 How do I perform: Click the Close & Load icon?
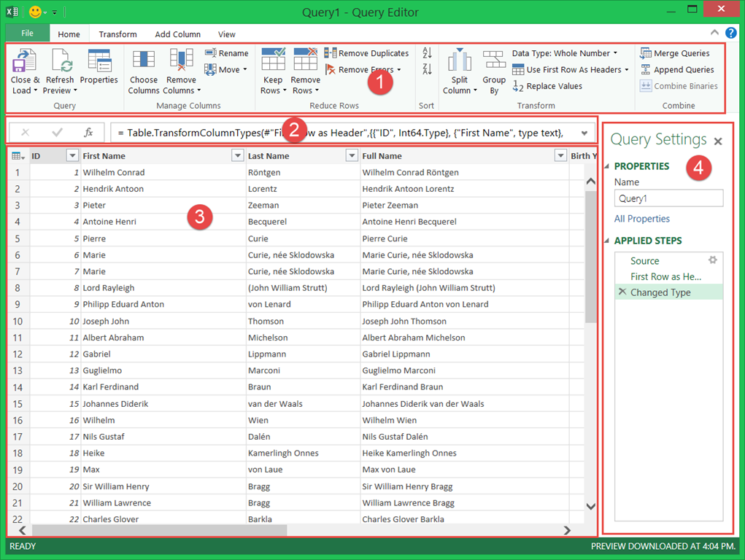coord(25,62)
